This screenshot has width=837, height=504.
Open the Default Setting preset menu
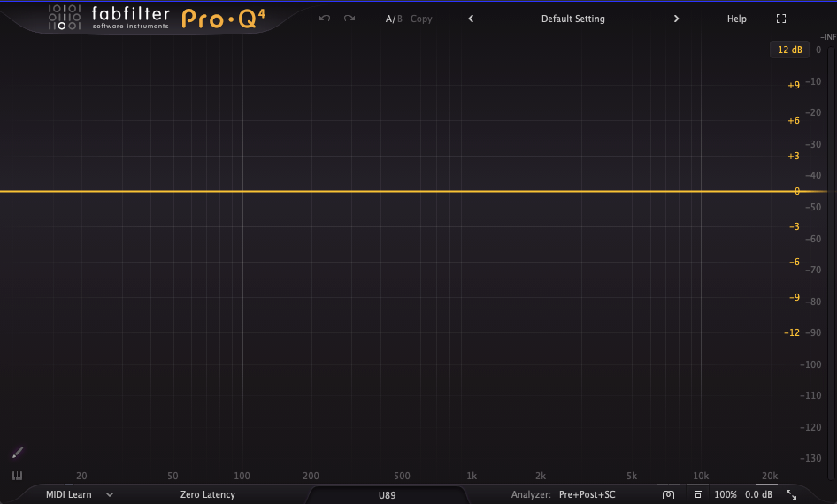click(573, 19)
